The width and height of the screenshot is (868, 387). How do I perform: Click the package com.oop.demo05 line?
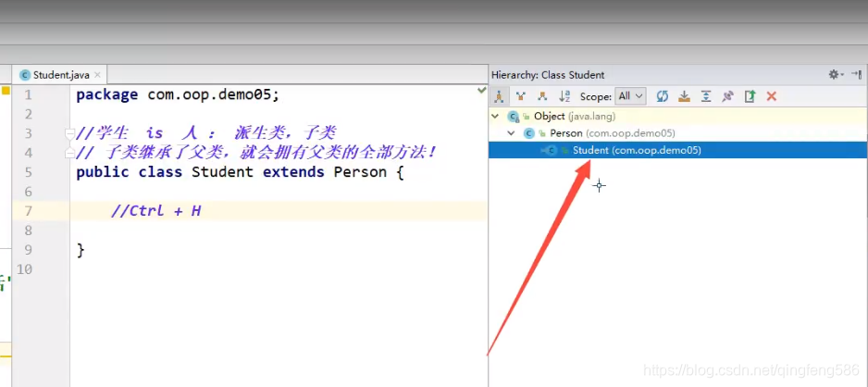coord(178,94)
